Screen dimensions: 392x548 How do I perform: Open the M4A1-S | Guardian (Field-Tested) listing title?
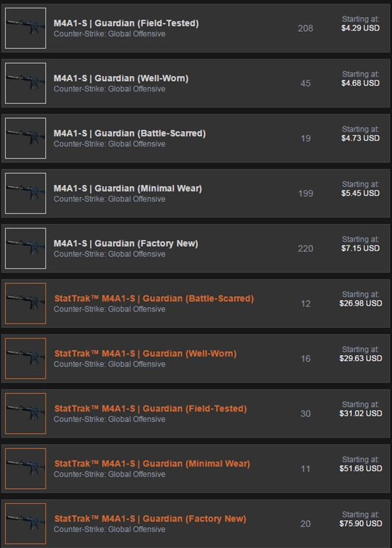coord(126,23)
